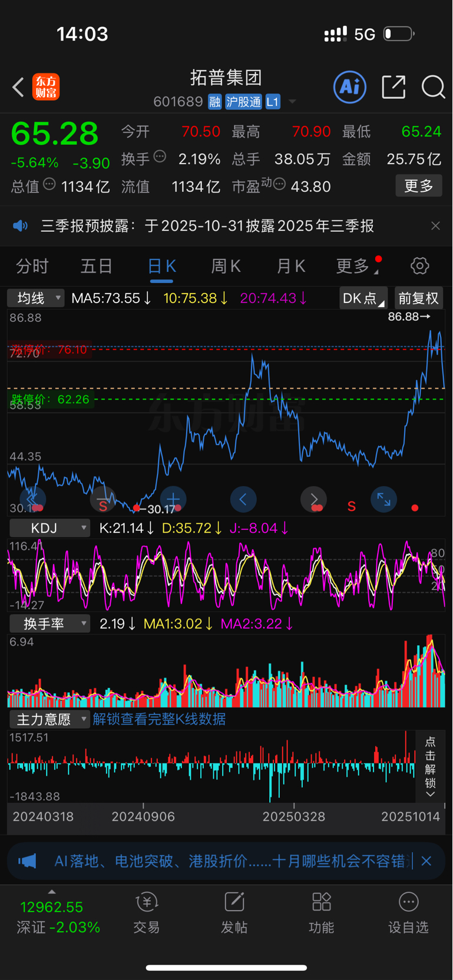Open info bubble next to 市盈动
Image resolution: width=453 pixels, height=980 pixels.
280,184
